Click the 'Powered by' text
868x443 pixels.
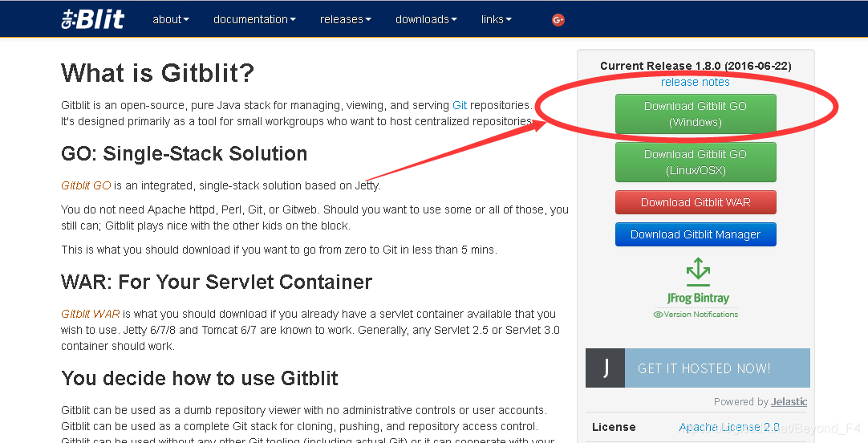[x=740, y=401]
